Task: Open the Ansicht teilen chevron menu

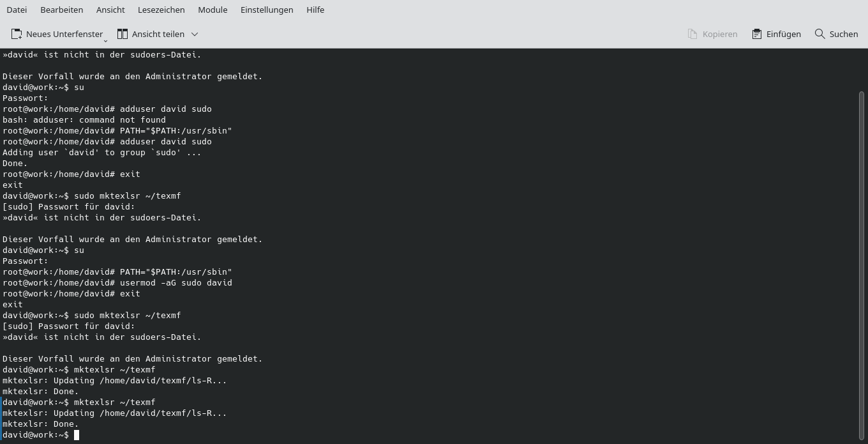Action: pos(194,34)
